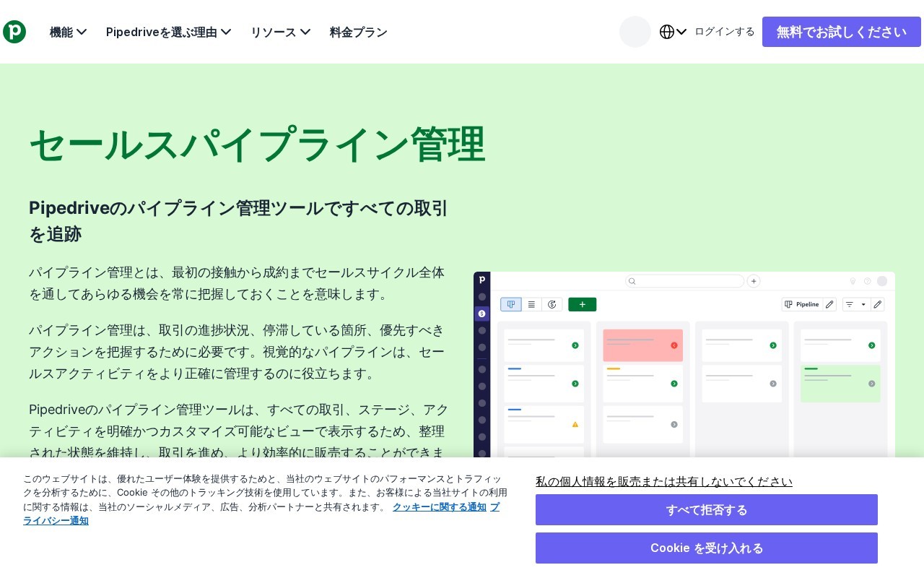This screenshot has height=578, width=924.
Task: Click the paragraph starting パイプライン管理とは
Action: (237, 283)
